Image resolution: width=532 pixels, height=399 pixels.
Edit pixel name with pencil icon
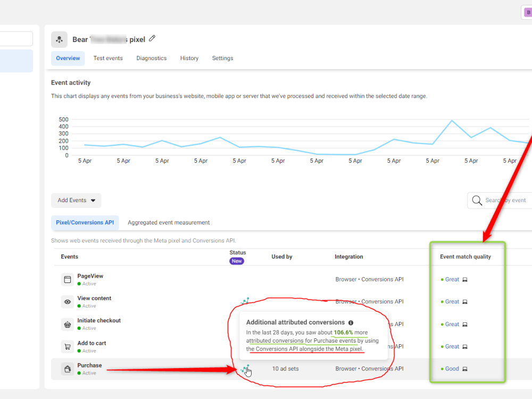pos(152,39)
